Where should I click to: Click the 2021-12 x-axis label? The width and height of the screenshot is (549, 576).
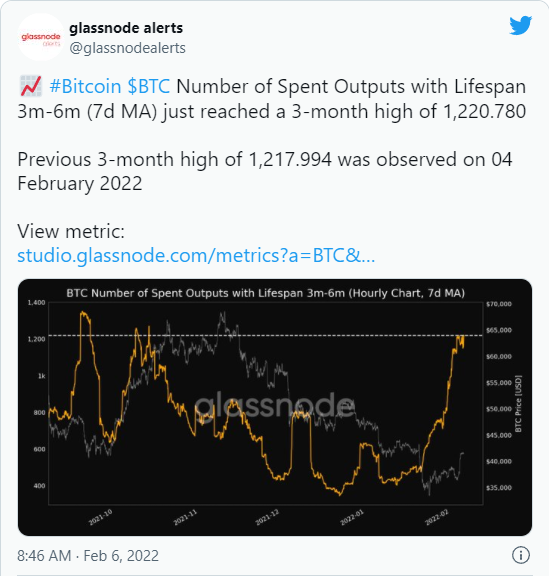[267, 517]
